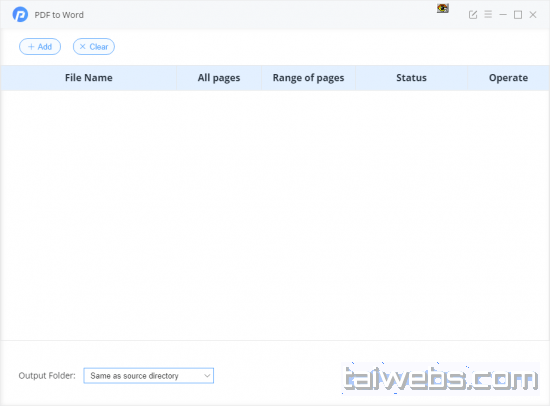Click the Status column header

(x=411, y=78)
